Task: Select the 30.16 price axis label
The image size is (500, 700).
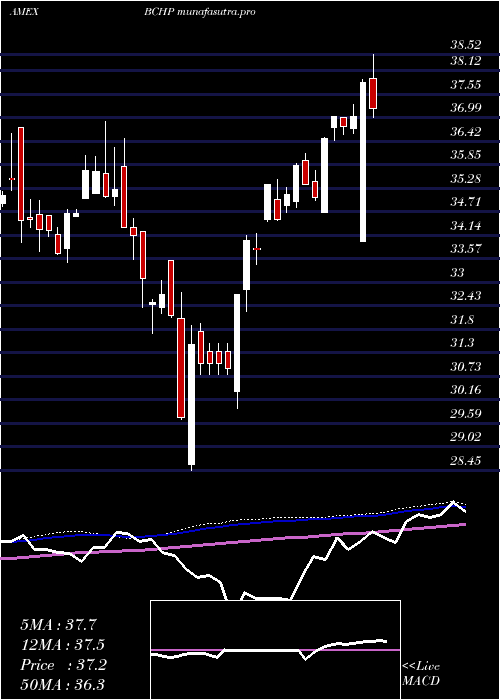Action: [x=466, y=390]
